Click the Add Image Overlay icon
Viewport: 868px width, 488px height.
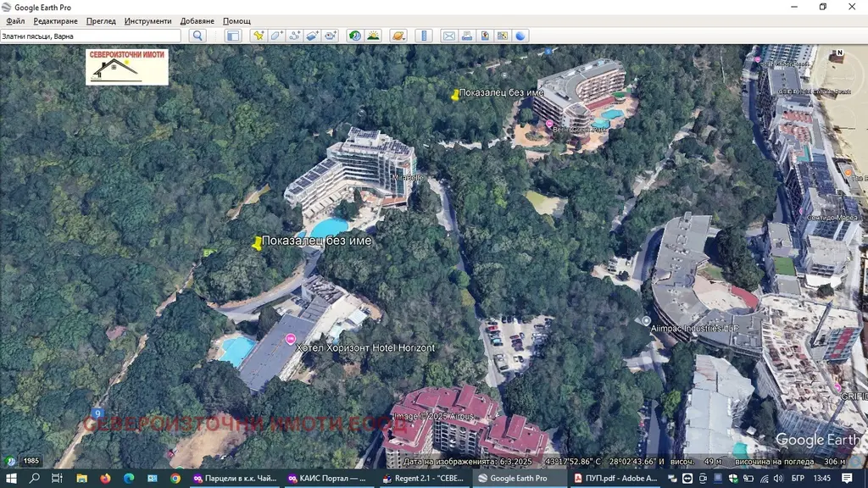(x=312, y=36)
